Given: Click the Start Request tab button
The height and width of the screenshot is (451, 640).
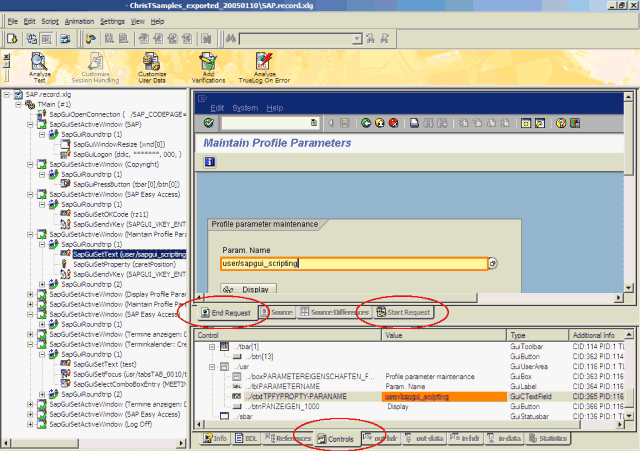Looking at the screenshot, I should (403, 313).
